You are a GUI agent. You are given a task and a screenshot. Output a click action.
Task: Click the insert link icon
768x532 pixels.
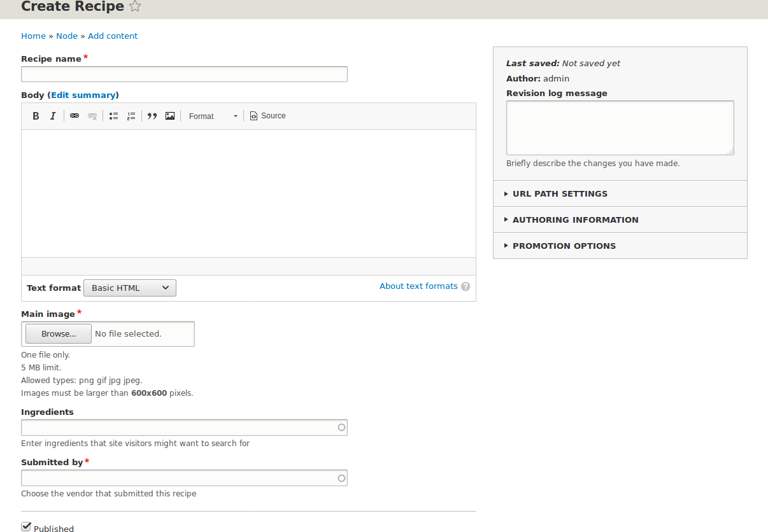click(x=75, y=116)
